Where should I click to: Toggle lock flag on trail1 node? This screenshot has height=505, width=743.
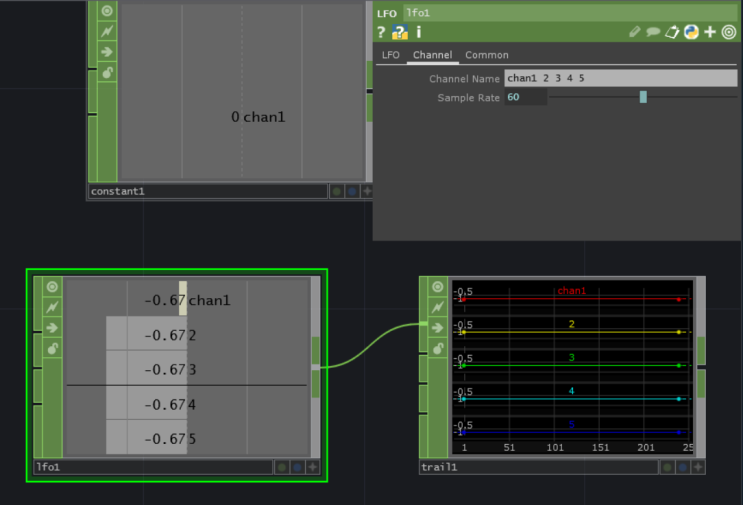(x=437, y=348)
